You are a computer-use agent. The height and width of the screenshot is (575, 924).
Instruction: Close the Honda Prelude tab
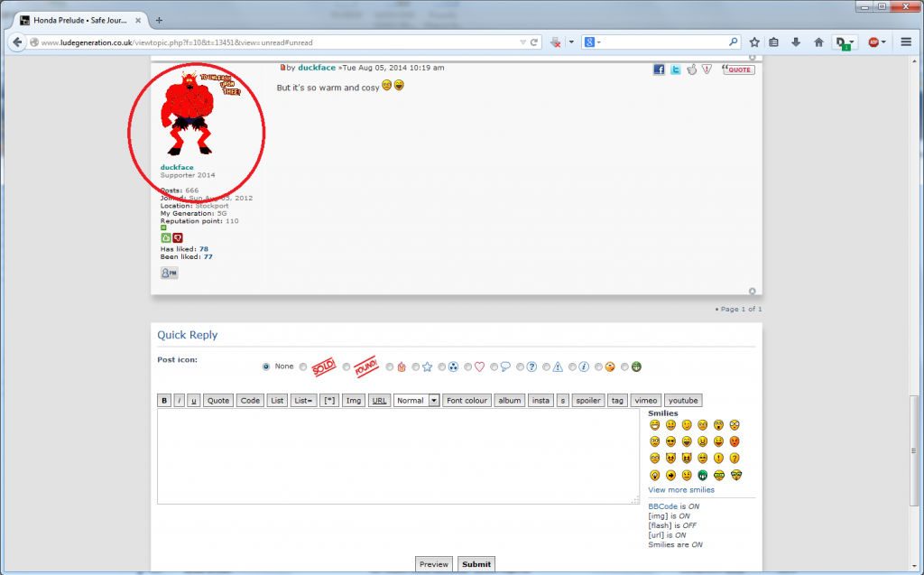(x=138, y=20)
